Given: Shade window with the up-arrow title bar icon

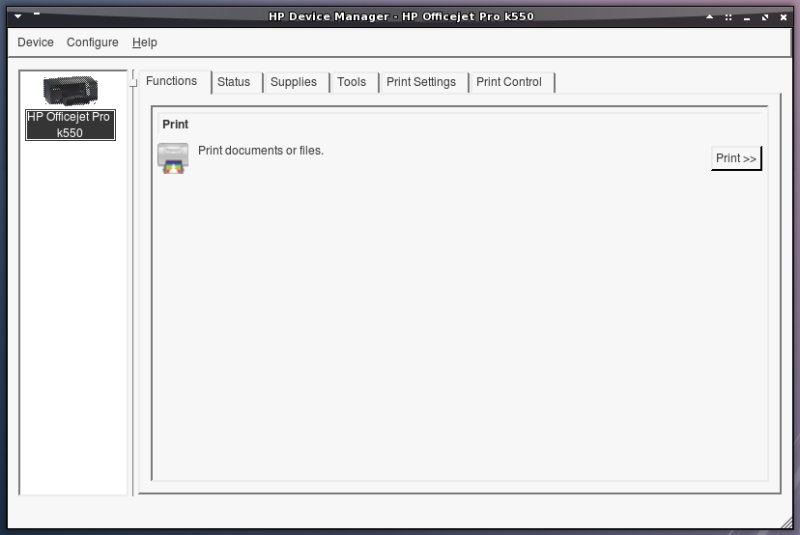Looking at the screenshot, I should pyautogui.click(x=710, y=17).
